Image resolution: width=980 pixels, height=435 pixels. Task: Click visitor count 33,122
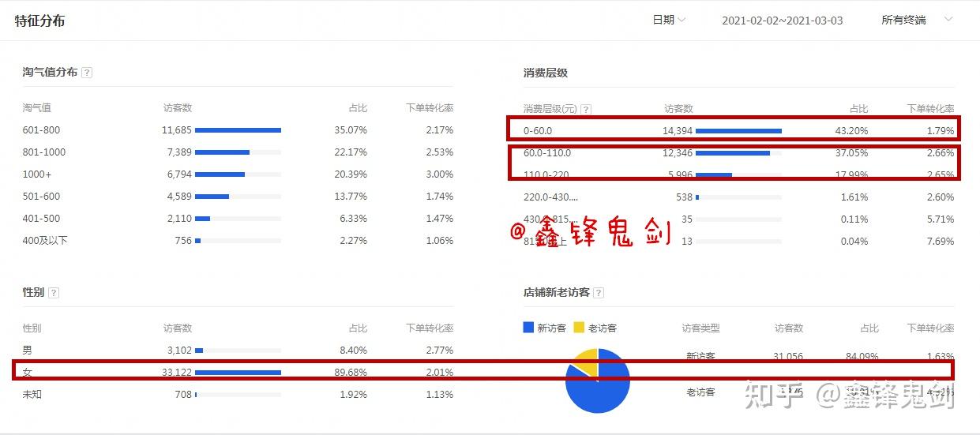click(177, 373)
